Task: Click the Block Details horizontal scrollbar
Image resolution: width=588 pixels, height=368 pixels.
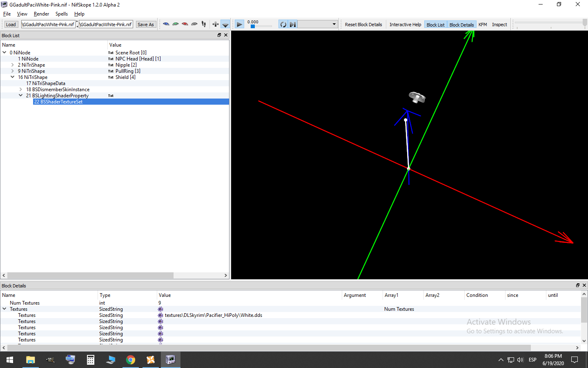Action: (269, 348)
